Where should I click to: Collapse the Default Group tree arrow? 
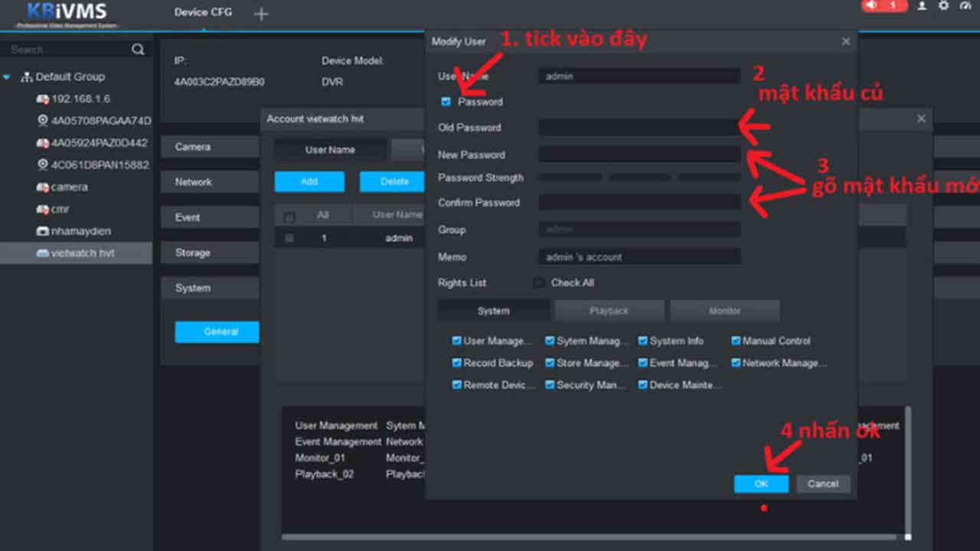pos(8,77)
